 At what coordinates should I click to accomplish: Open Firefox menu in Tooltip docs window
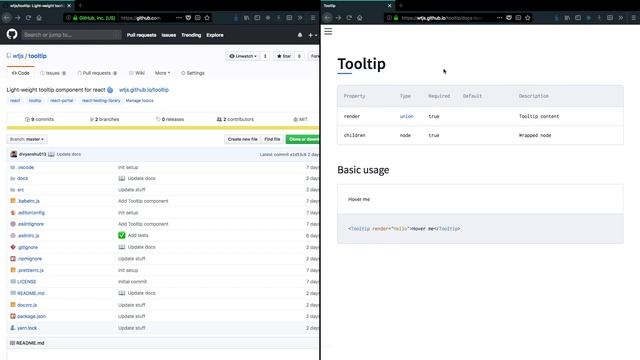633,18
